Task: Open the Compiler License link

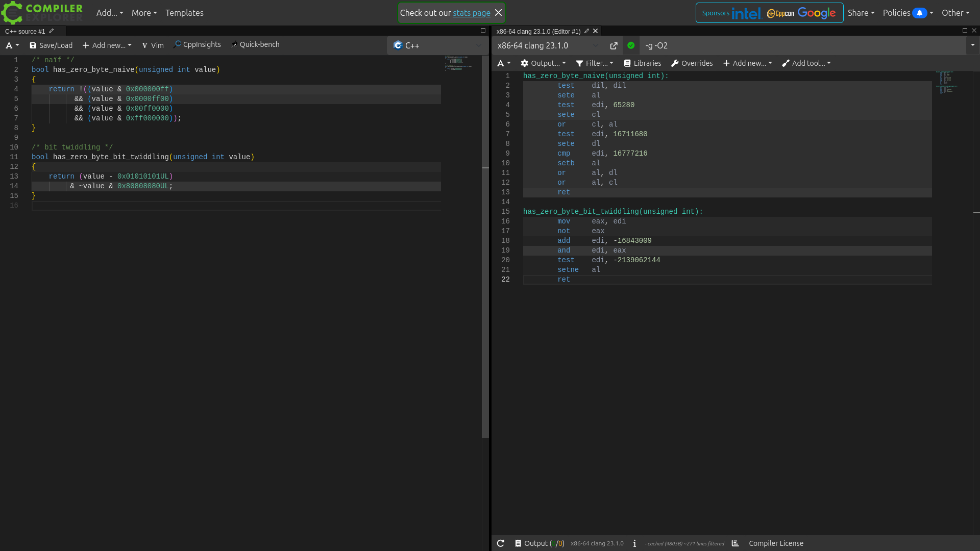Action: (776, 543)
